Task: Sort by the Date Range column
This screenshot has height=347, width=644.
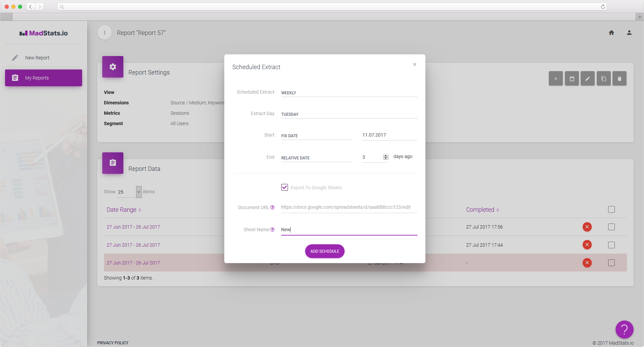Action: tap(124, 210)
